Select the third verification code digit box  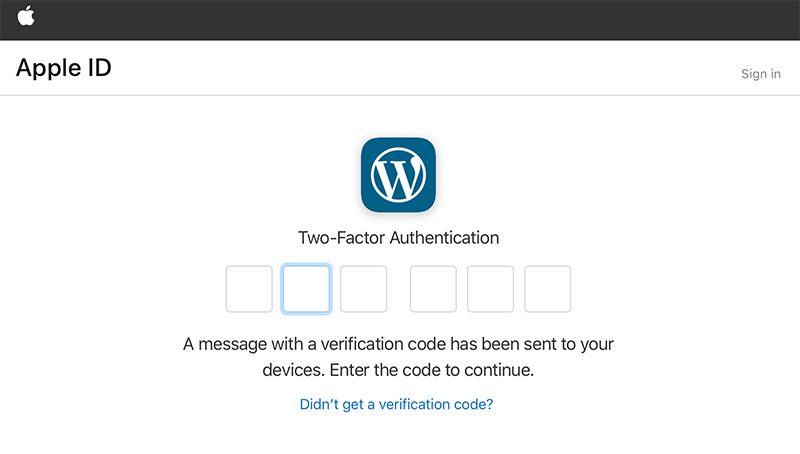[x=363, y=289]
